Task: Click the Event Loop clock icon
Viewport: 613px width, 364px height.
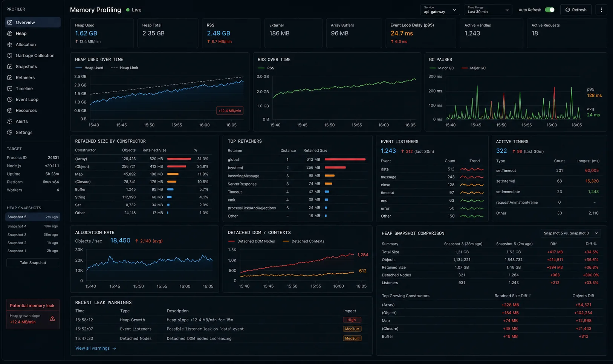Action: tap(10, 99)
